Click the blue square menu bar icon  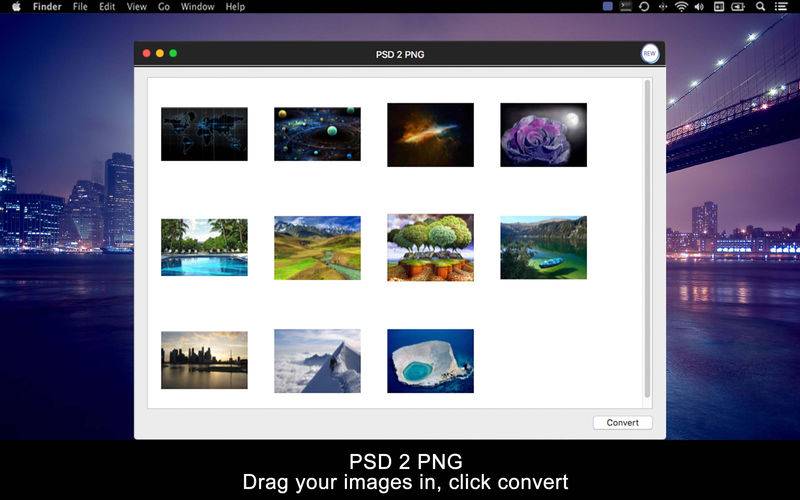608,7
